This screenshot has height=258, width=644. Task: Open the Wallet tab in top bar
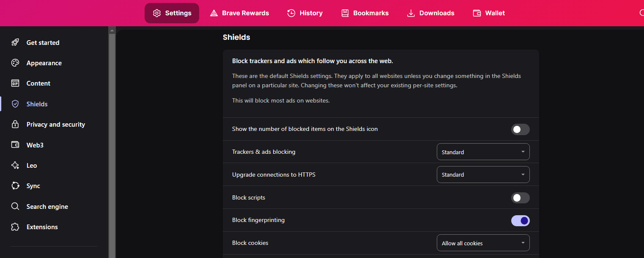pos(489,13)
